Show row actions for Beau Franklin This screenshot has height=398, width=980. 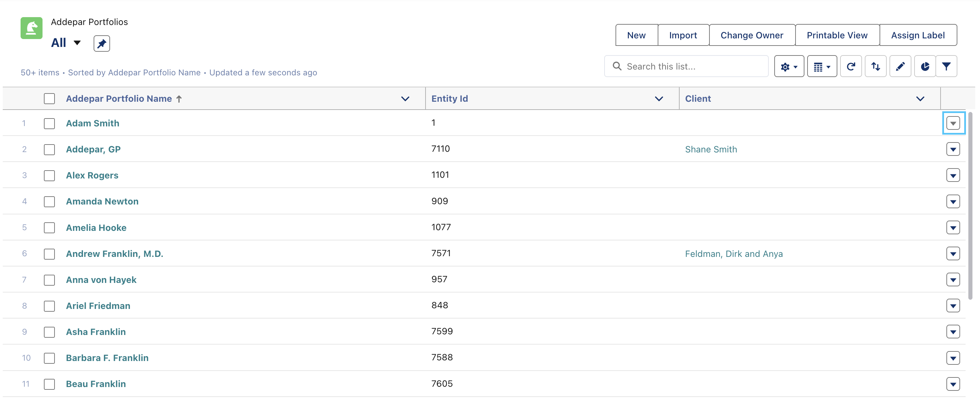tap(953, 384)
